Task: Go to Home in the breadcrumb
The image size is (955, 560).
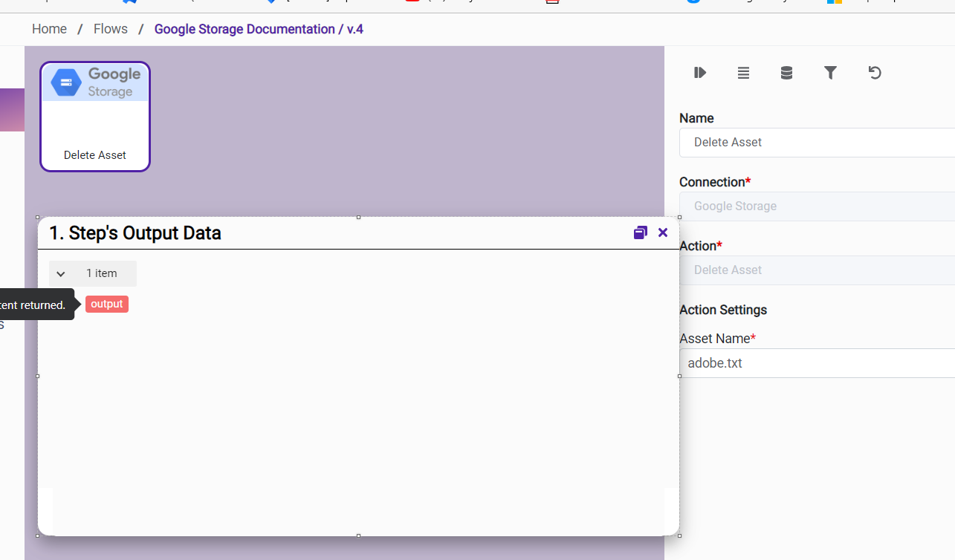Action: tap(49, 29)
